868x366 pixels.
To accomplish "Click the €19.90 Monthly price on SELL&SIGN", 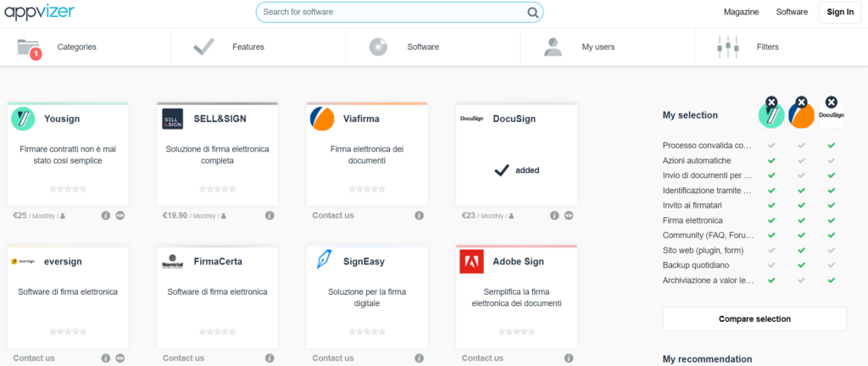I will pos(193,216).
